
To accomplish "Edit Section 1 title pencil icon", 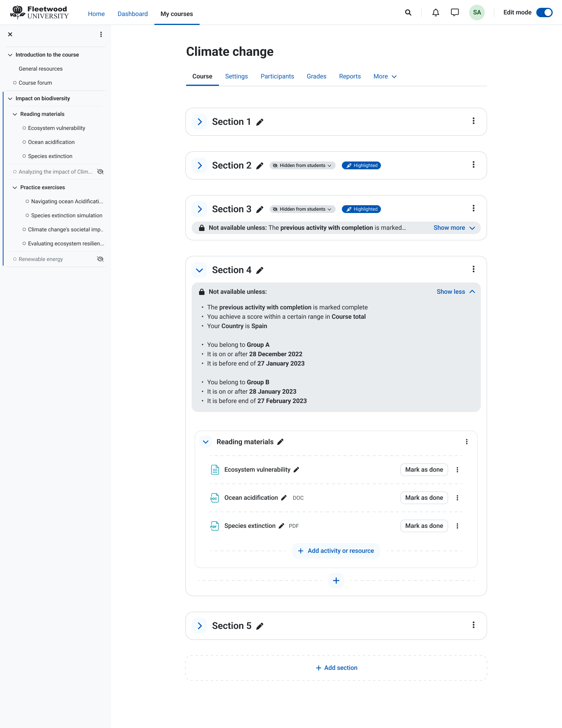I will [x=260, y=122].
